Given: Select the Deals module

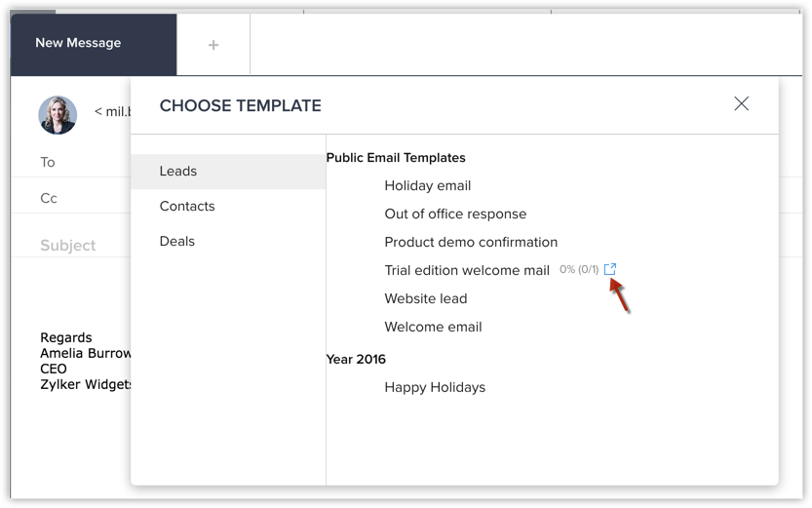Looking at the screenshot, I should (x=228, y=241).
